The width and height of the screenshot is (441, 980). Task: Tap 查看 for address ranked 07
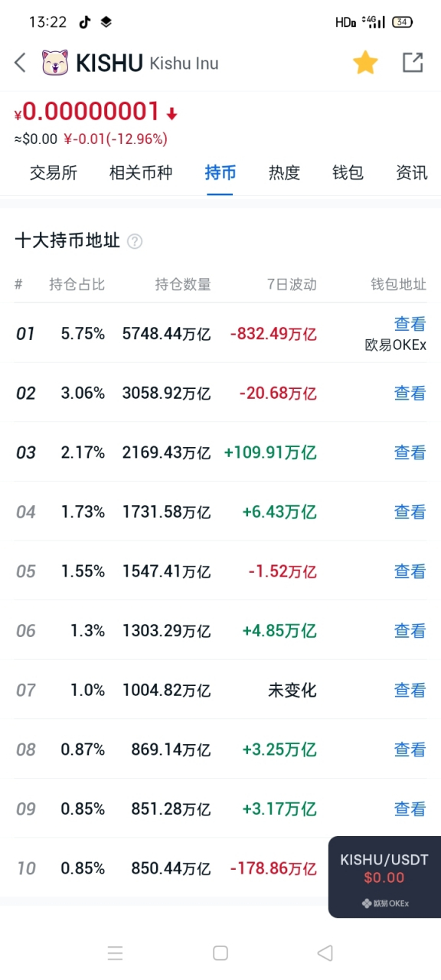(410, 690)
